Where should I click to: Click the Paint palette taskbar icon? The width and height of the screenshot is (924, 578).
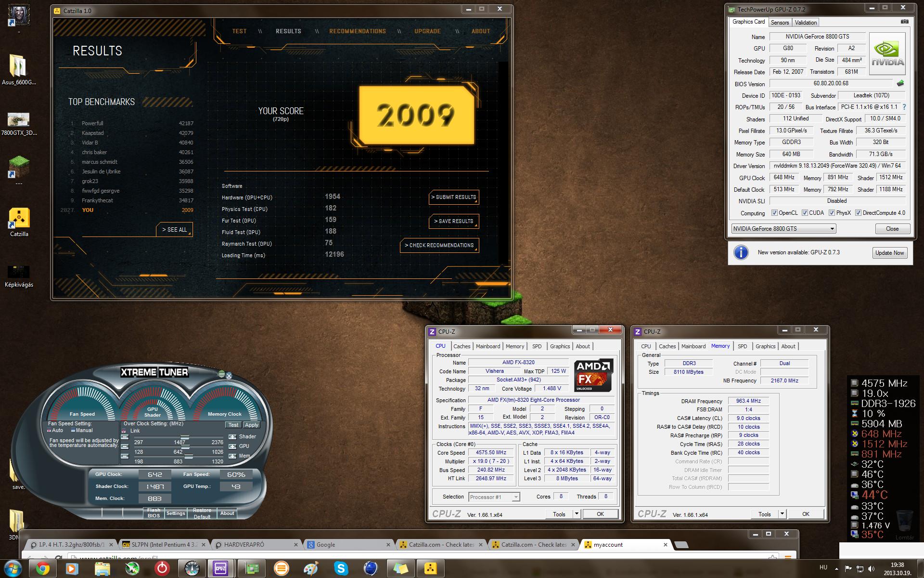[311, 569]
